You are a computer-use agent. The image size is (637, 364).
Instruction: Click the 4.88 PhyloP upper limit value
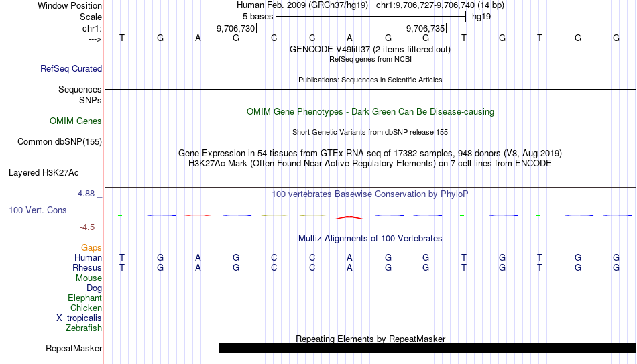[86, 194]
